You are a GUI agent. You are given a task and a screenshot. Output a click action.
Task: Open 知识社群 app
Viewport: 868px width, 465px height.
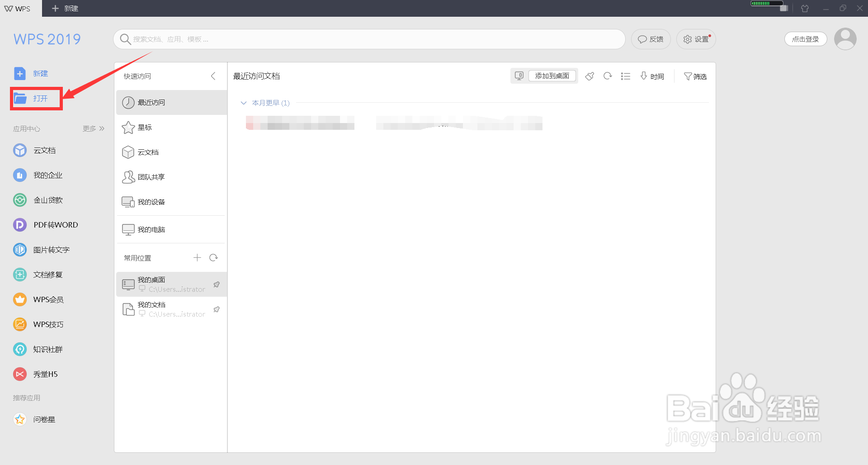(x=38, y=349)
